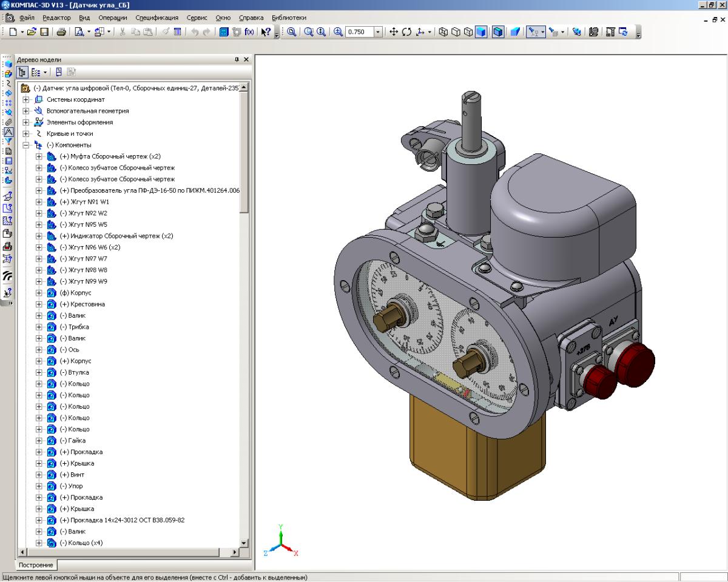Toggle shaded with edges display mode
This screenshot has width=728, height=582.
497,32
